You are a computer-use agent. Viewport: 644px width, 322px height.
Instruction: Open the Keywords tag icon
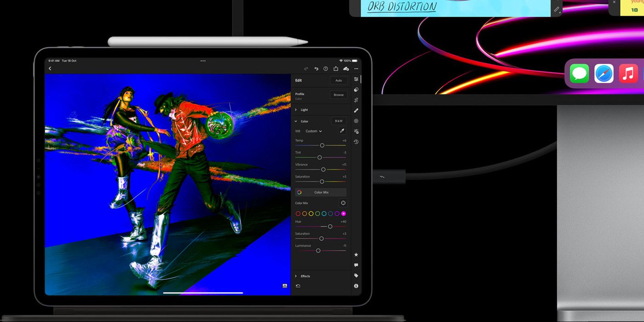click(356, 276)
